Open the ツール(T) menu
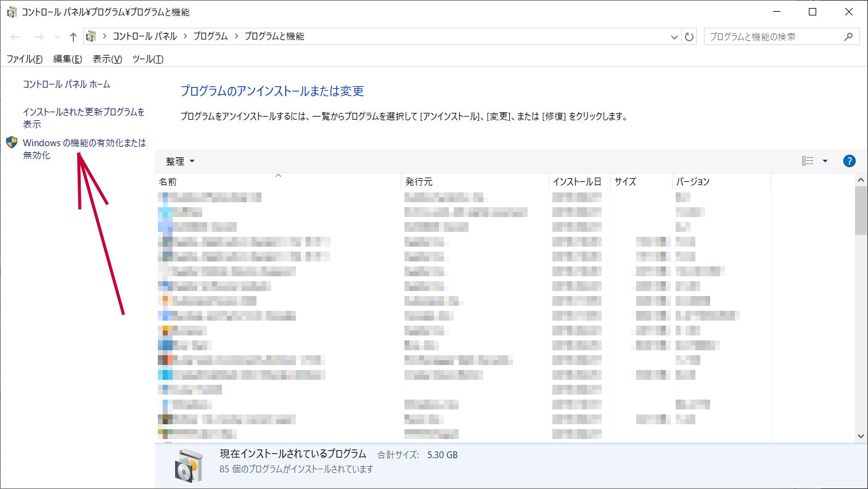Screen dimensions: 868x489 [148, 59]
